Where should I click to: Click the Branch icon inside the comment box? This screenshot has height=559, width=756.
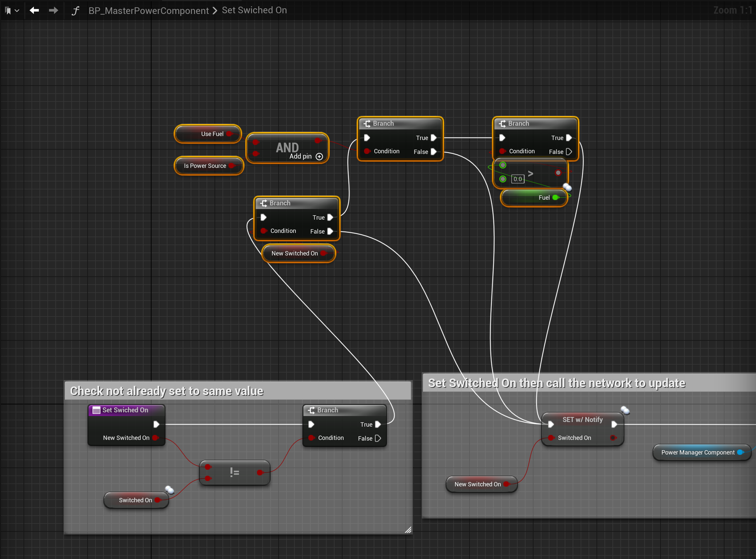click(x=312, y=410)
